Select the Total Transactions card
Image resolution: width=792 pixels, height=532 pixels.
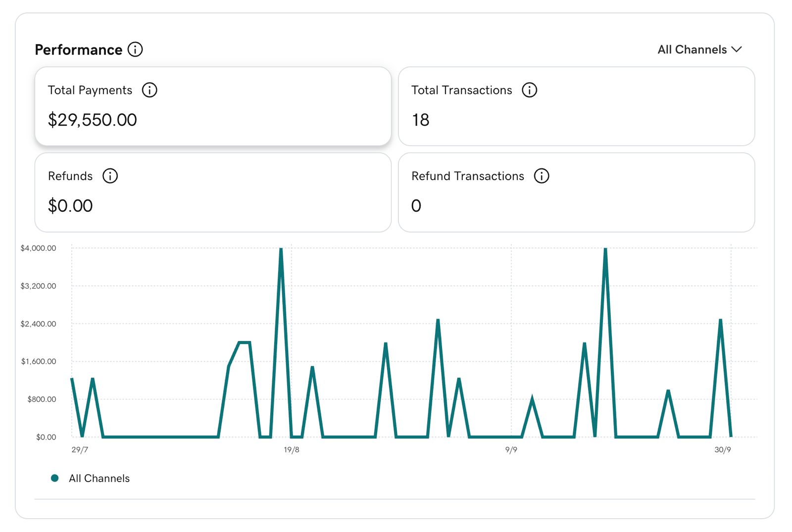576,106
